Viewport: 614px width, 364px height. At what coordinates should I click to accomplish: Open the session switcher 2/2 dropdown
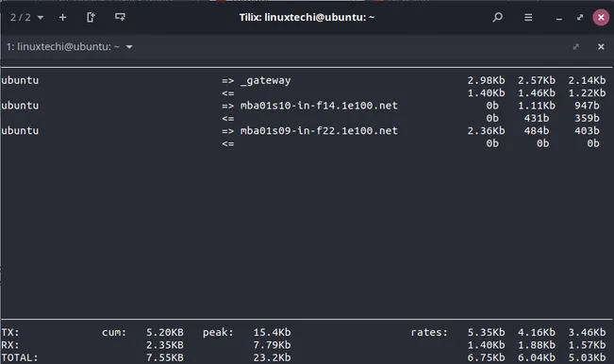coord(26,18)
